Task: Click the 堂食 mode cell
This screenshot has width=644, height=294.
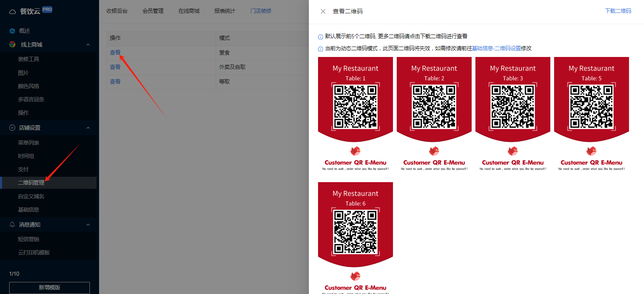Action: click(225, 53)
